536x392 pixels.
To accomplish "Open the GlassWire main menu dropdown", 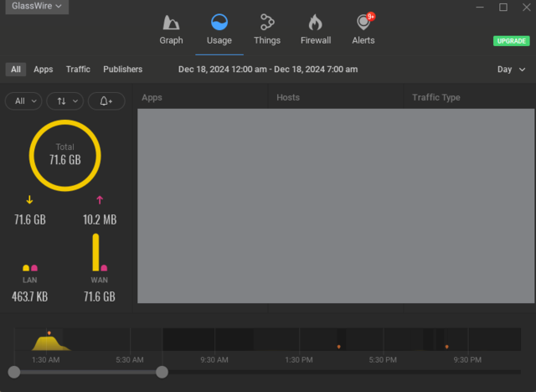I will [x=37, y=6].
